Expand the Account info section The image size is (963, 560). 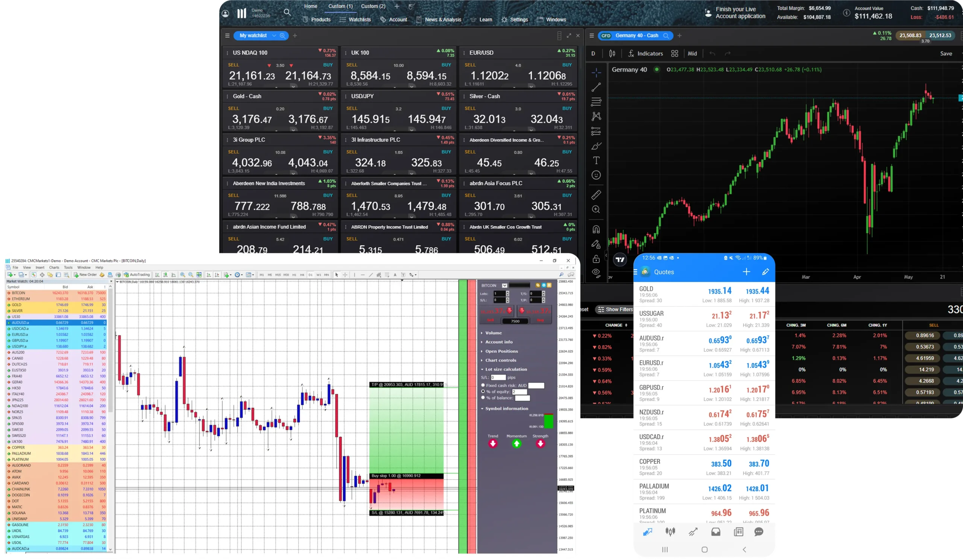pyautogui.click(x=499, y=342)
